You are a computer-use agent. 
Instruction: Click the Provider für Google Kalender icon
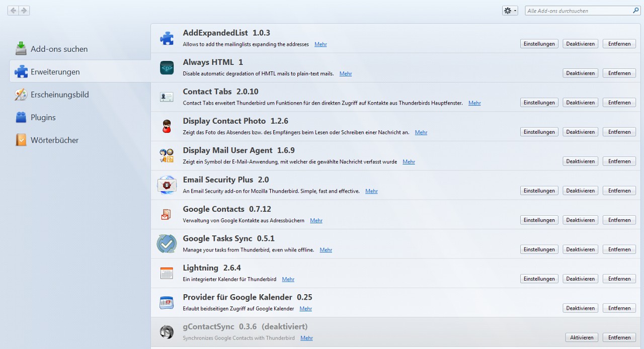[167, 303]
